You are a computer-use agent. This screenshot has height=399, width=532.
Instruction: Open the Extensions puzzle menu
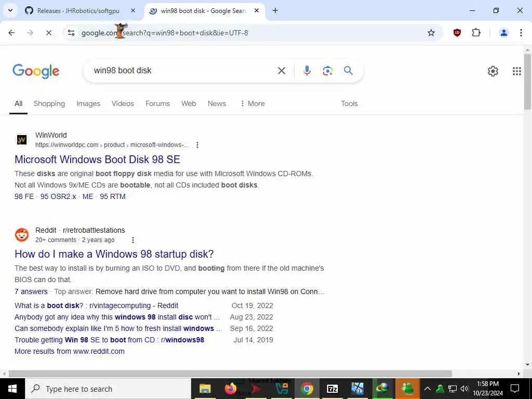476,33
